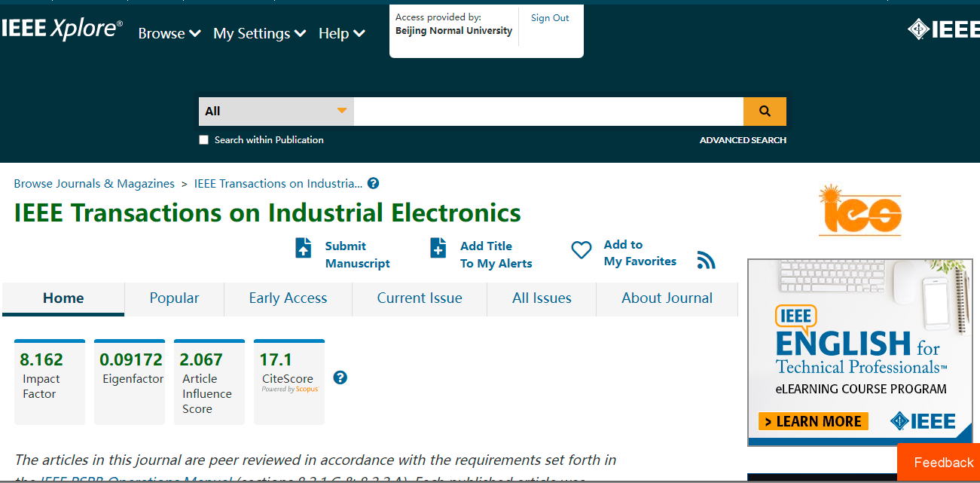This screenshot has width=980, height=483.
Task: Click the Add Title alert document icon
Action: point(438,248)
